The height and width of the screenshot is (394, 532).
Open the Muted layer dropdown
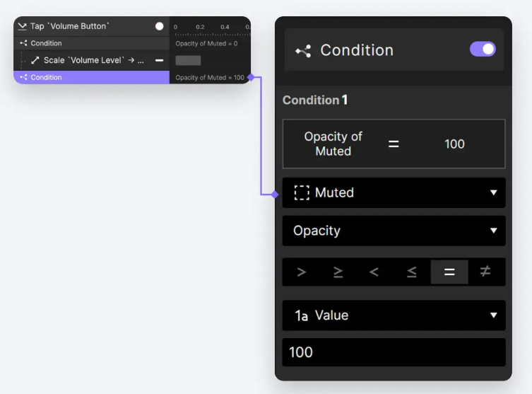tap(394, 192)
